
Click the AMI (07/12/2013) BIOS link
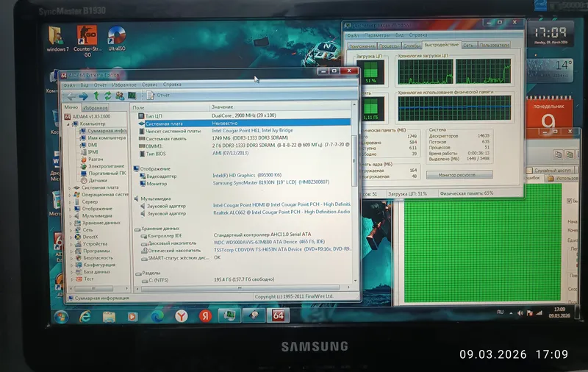click(230, 153)
